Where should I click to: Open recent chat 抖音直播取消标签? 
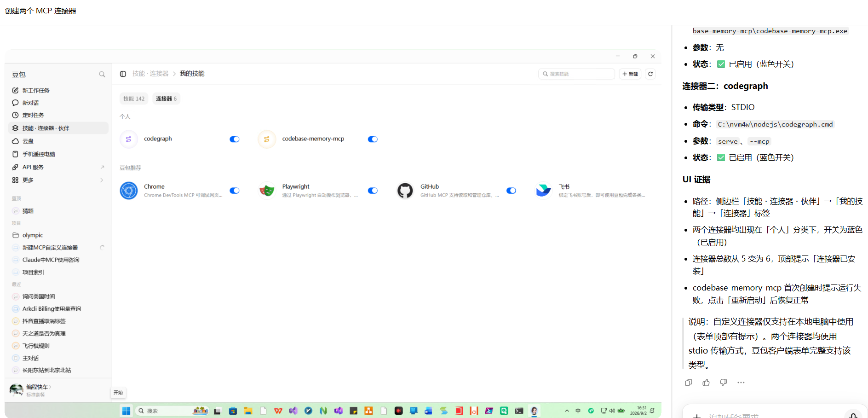tap(58, 321)
